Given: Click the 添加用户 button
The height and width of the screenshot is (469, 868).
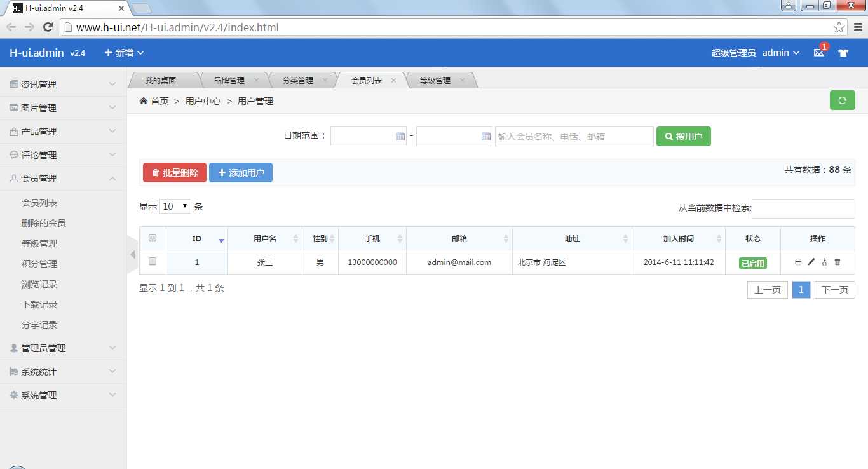Looking at the screenshot, I should coord(241,173).
